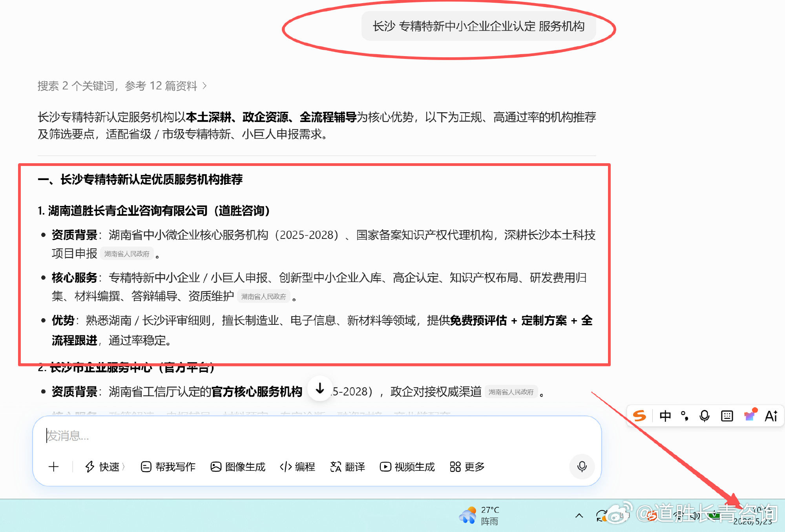Click the Sogou S logo on the IME bar

click(639, 415)
